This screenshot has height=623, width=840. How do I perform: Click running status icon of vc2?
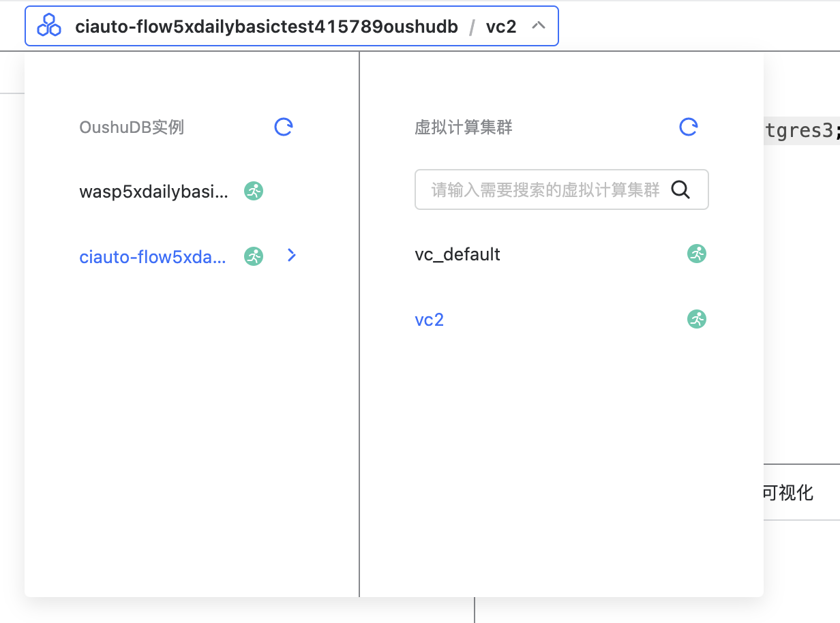coord(697,319)
